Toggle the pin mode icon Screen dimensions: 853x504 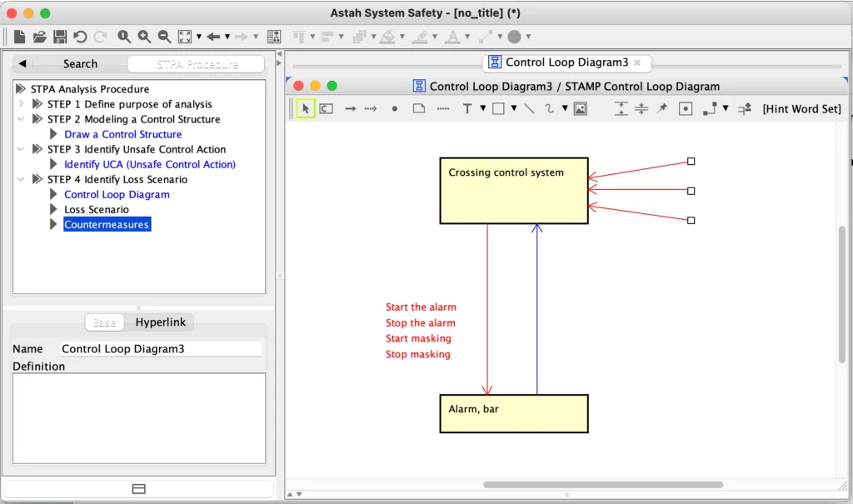tap(662, 108)
